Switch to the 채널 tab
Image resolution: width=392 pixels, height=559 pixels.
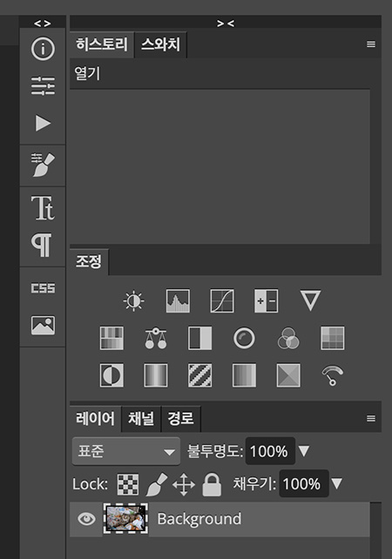(141, 419)
